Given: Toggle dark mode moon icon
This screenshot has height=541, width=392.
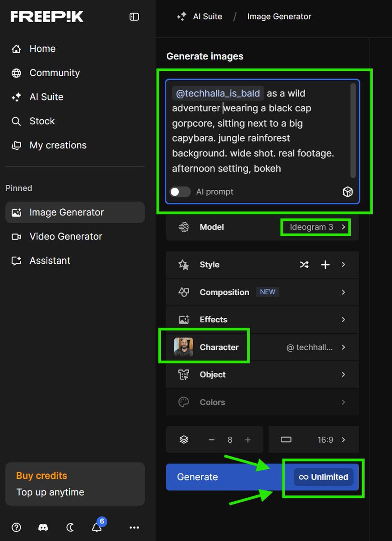Looking at the screenshot, I should (x=70, y=527).
